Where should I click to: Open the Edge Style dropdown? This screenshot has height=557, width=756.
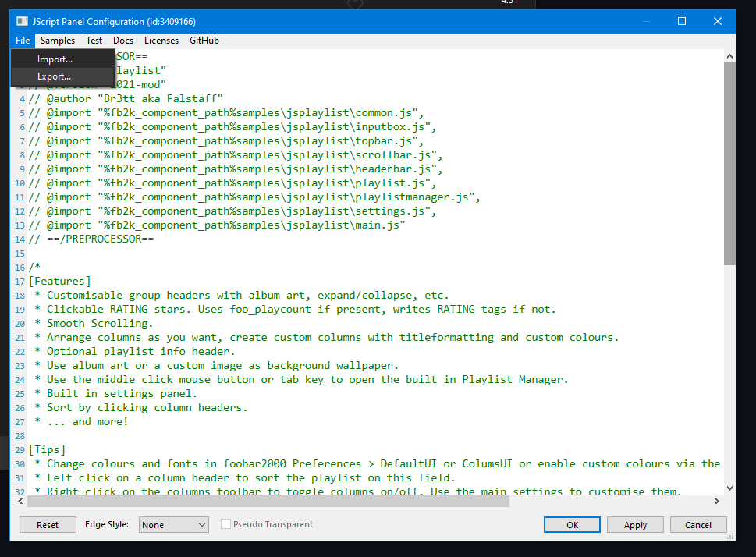[x=173, y=524]
